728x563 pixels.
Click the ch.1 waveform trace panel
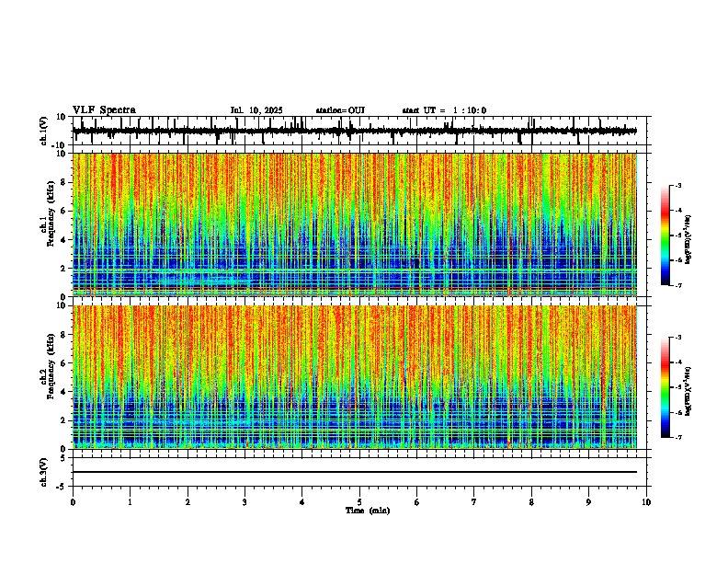(x=359, y=131)
